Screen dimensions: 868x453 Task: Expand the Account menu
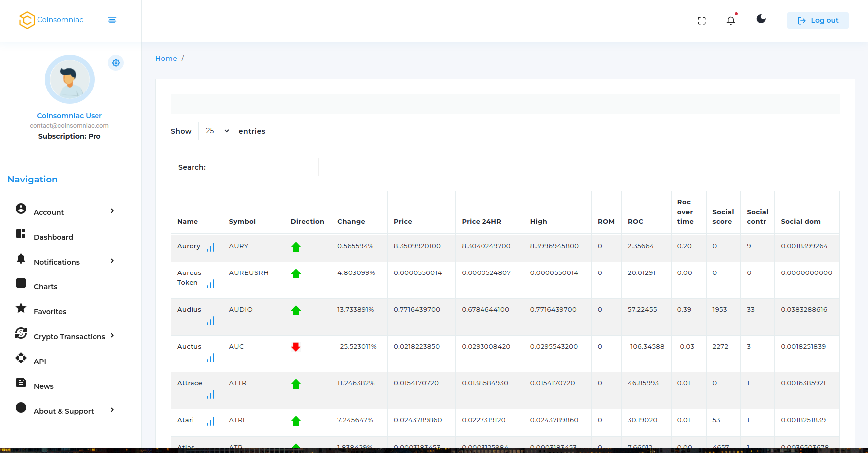[x=65, y=212]
